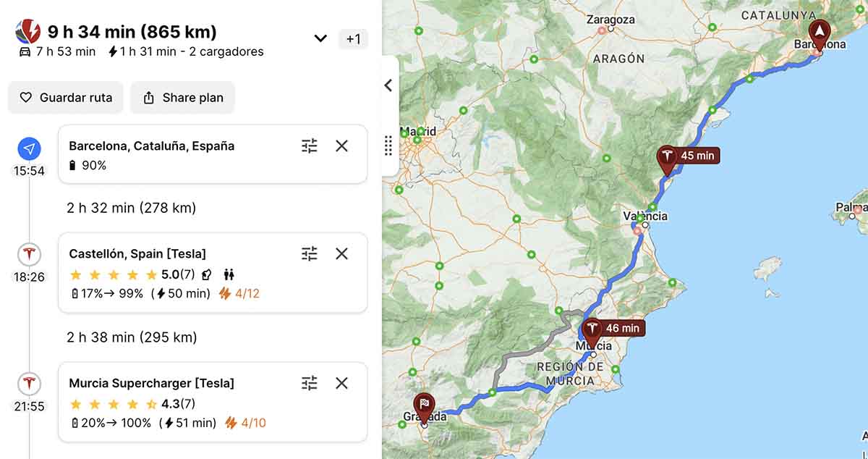Remove the Barcelona starting waypoint
The width and height of the screenshot is (868, 459).
[342, 146]
